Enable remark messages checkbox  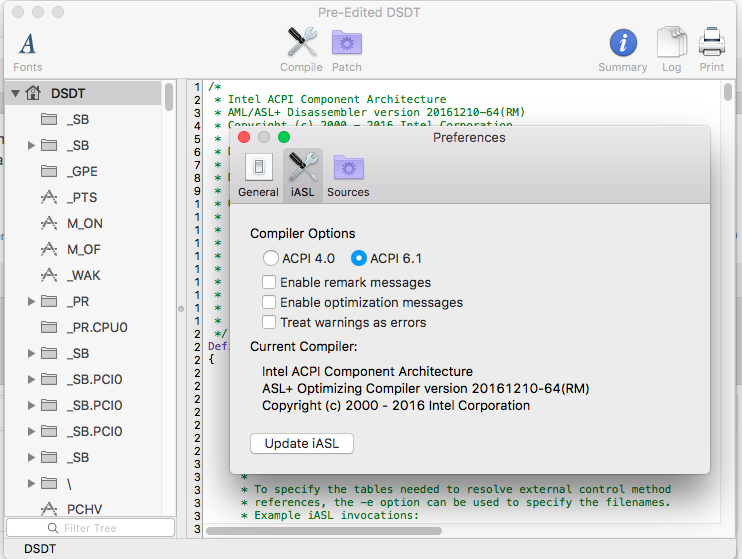269,282
